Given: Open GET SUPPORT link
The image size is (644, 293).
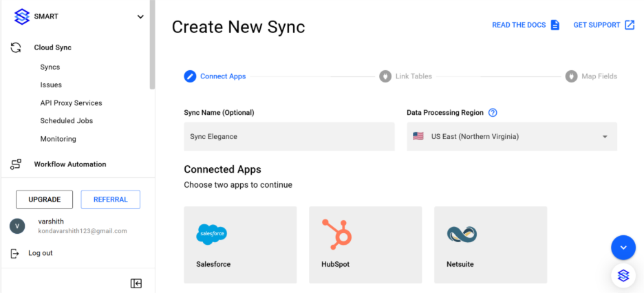Looking at the screenshot, I should click(597, 25).
